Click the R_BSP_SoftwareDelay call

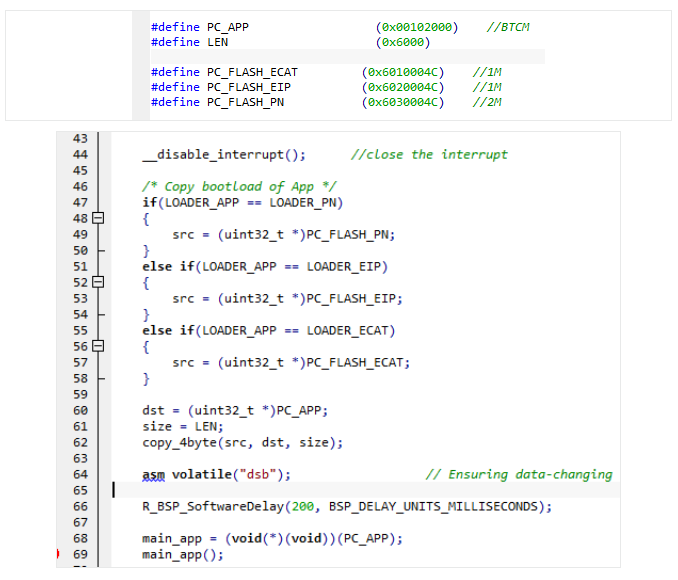pos(347,507)
